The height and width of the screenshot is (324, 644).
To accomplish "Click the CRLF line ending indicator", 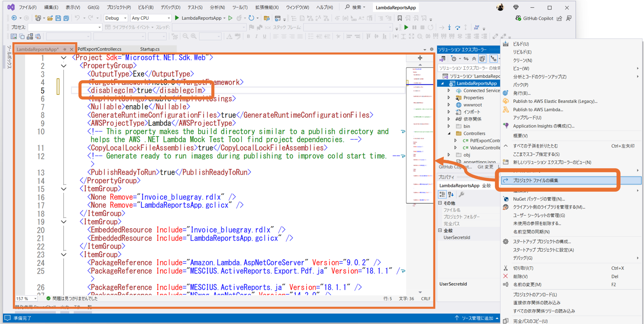I will 426,299.
